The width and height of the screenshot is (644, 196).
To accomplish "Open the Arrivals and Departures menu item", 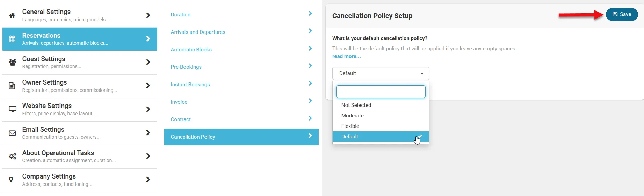I will click(198, 32).
